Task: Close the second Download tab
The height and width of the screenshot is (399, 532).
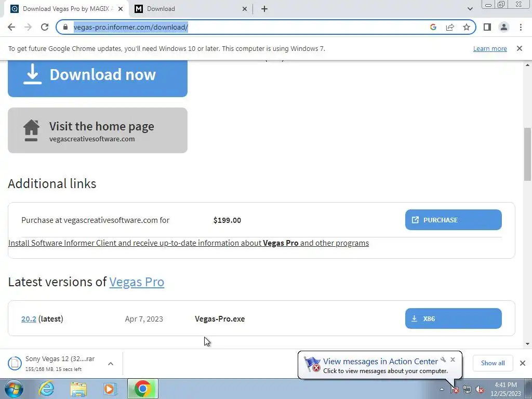Action: click(x=245, y=9)
